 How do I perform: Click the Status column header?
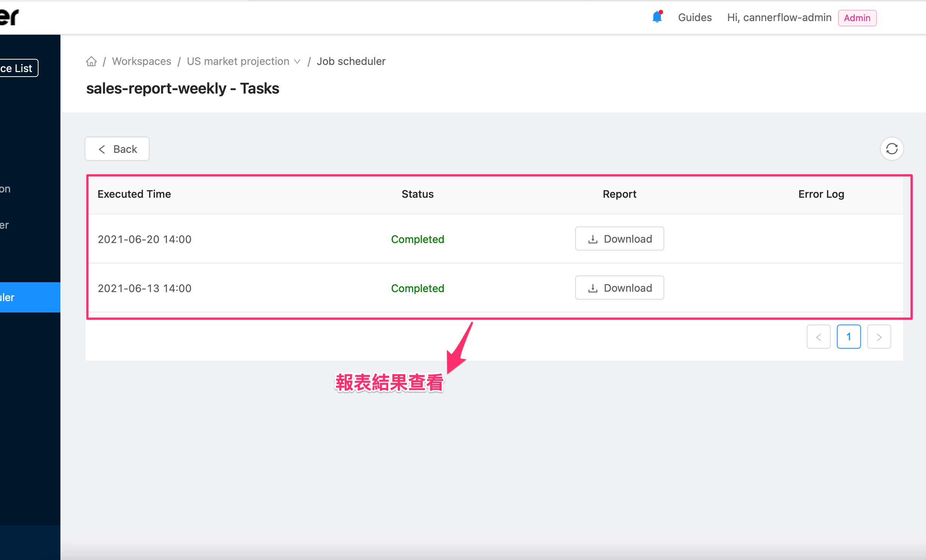(417, 194)
